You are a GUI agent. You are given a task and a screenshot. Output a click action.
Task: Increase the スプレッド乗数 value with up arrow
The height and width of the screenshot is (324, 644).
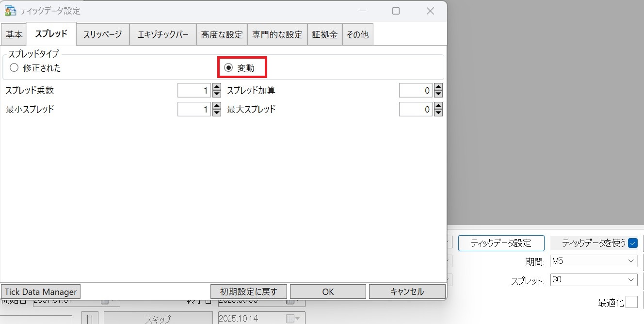coord(217,87)
